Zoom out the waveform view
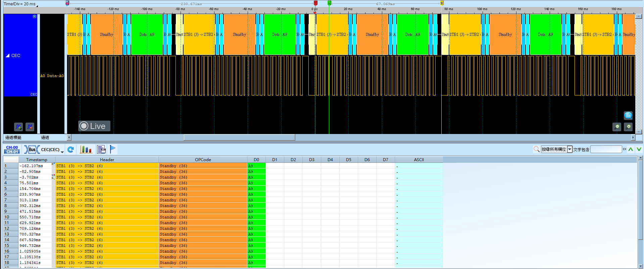The height and width of the screenshot is (269, 644). coord(617,127)
